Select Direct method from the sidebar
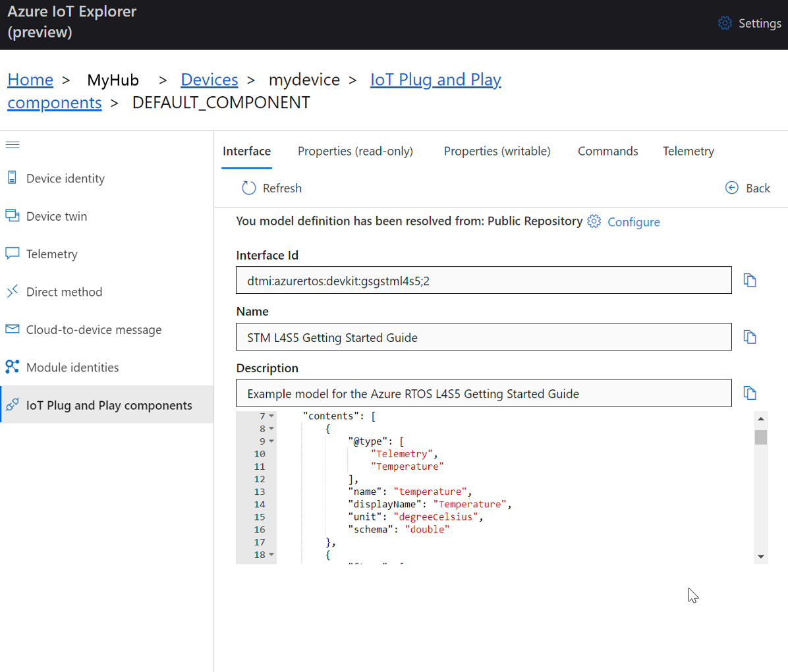788x672 pixels. point(64,291)
